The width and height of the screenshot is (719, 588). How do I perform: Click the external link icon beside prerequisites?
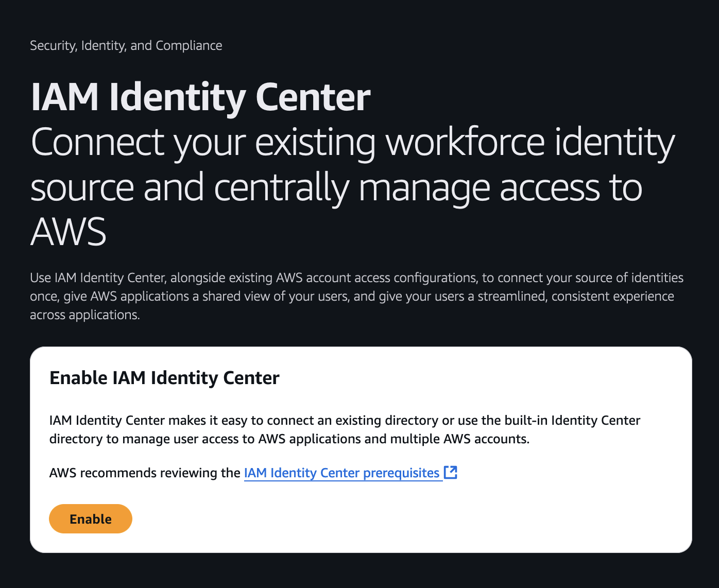(451, 472)
